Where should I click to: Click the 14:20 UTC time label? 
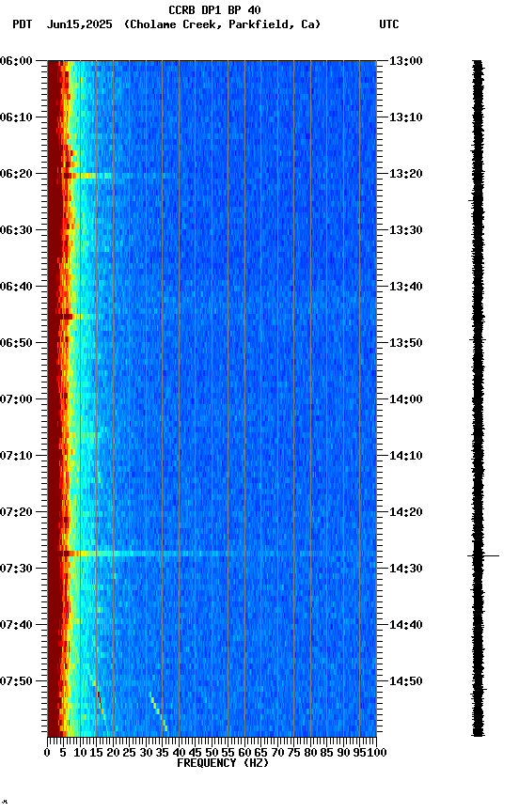click(x=406, y=513)
